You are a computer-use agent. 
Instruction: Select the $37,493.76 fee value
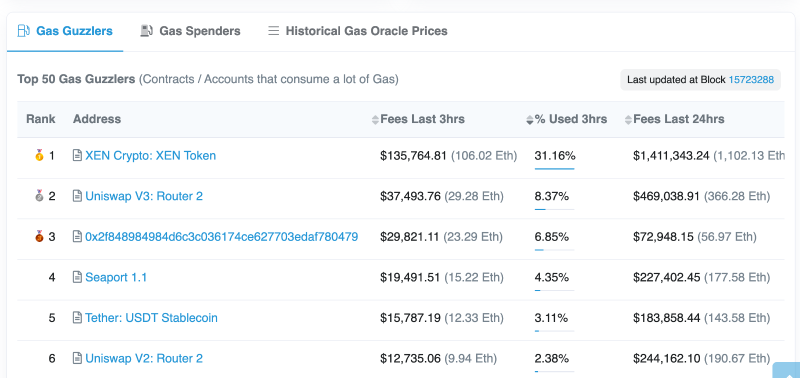410,196
